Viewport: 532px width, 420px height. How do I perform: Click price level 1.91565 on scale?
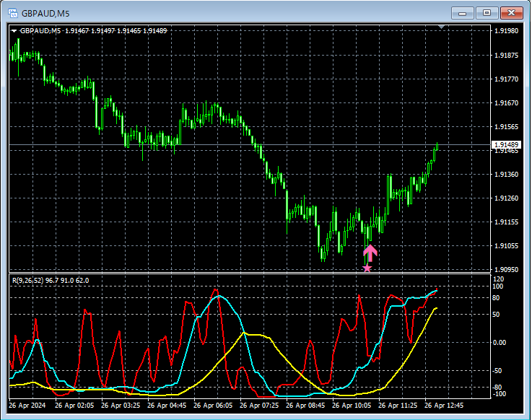(x=506, y=126)
